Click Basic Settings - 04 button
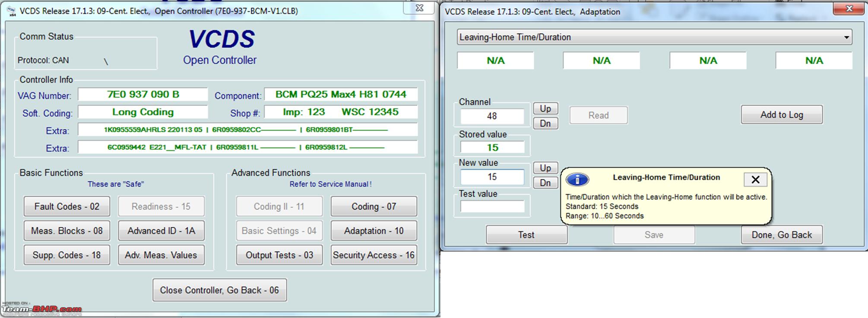Image resolution: width=868 pixels, height=318 pixels. (279, 231)
